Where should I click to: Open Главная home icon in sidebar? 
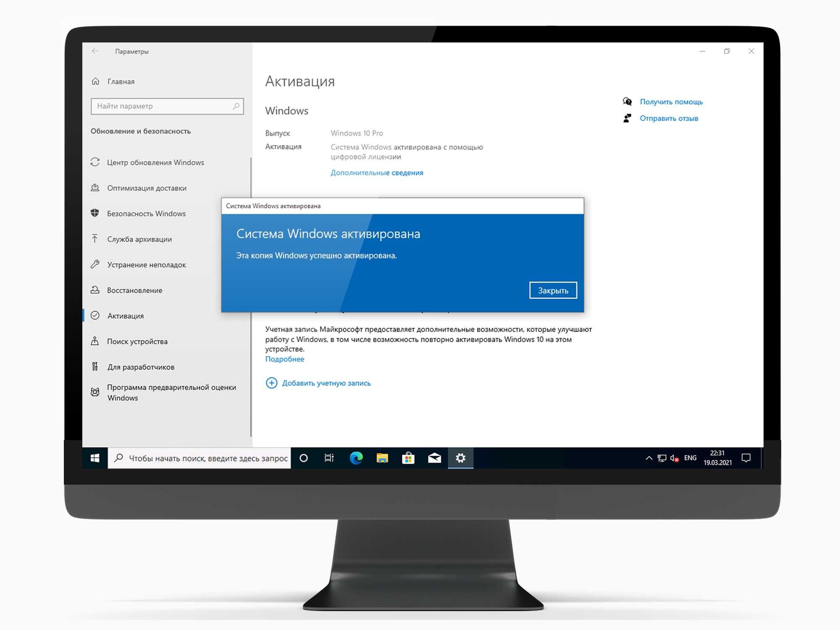point(96,81)
